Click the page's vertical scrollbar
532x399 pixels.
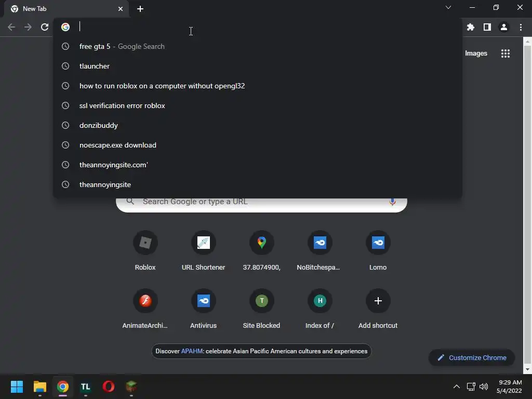click(x=527, y=205)
